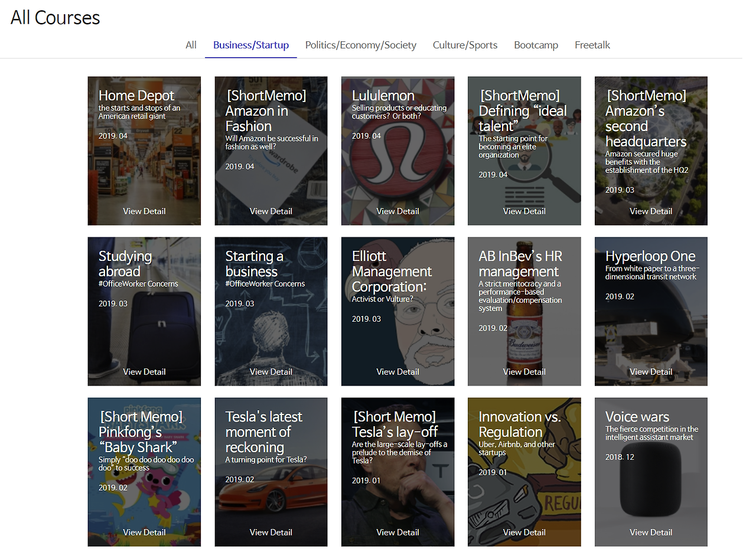756x549 pixels.
Task: Click "A turning point for Tesla?" subtitle
Action: tap(266, 460)
